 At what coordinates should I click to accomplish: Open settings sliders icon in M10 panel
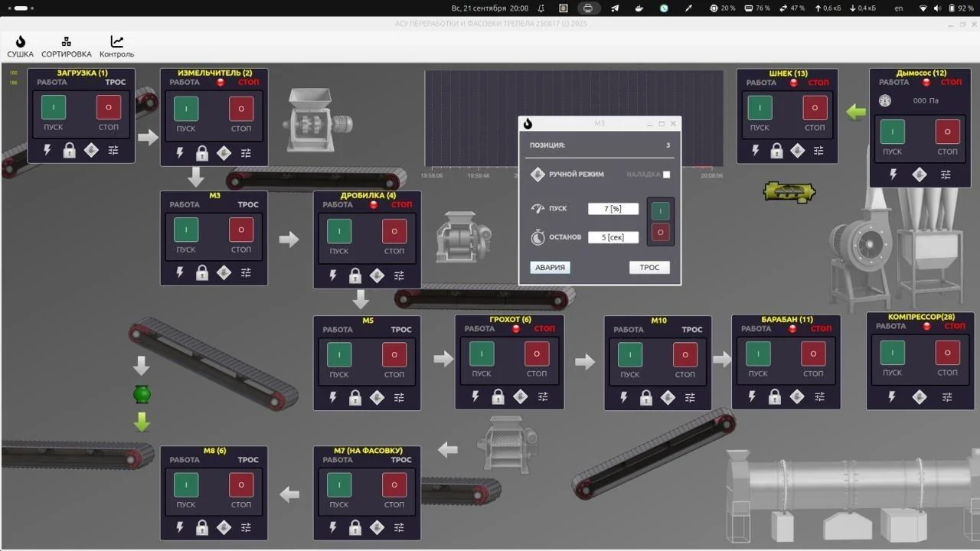pos(690,397)
